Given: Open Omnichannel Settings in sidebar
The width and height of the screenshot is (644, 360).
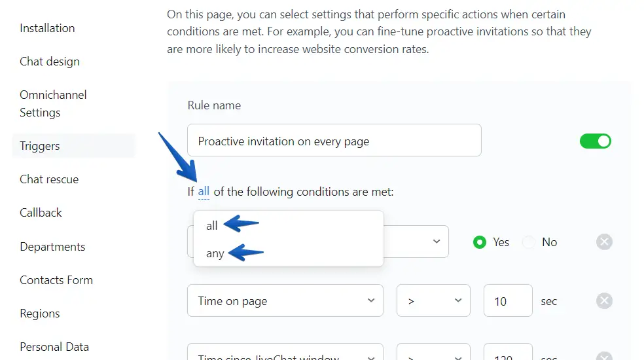Looking at the screenshot, I should coord(53,103).
